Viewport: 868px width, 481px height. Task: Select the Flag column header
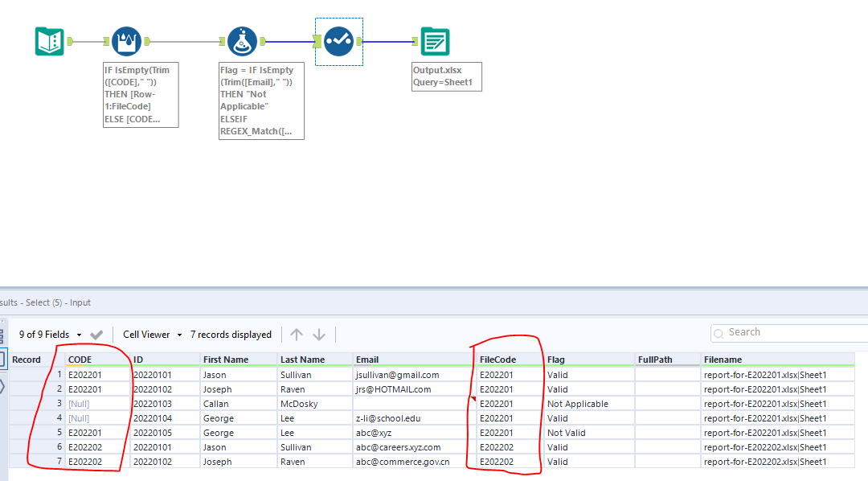click(556, 360)
